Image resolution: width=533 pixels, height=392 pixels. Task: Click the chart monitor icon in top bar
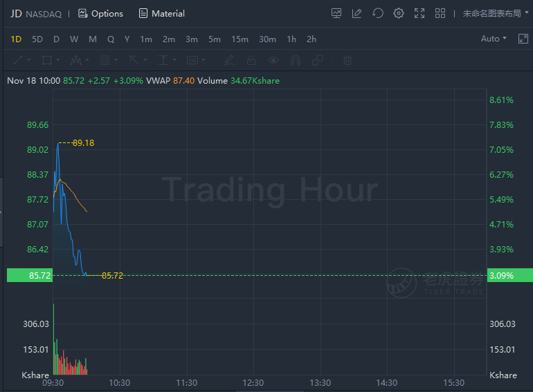pyautogui.click(x=336, y=14)
